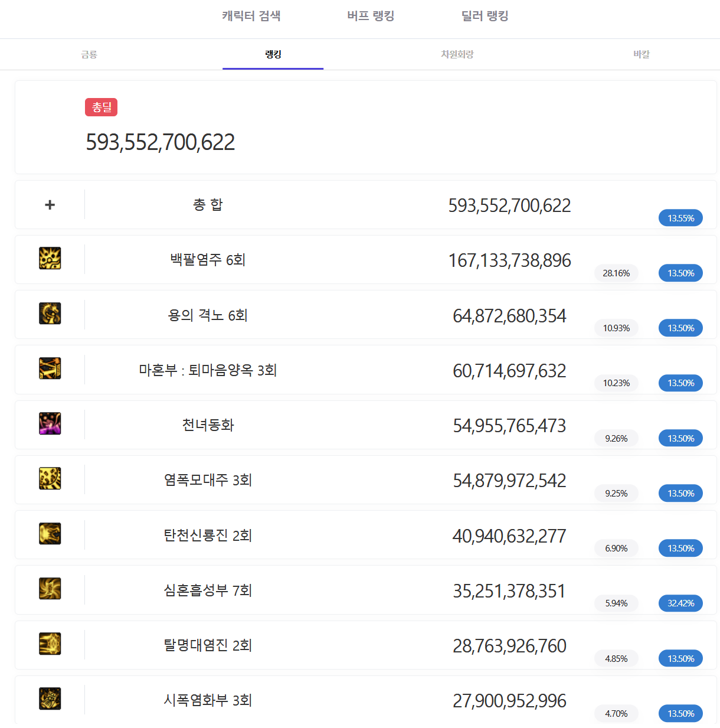Screen dimensions: 720x728
Task: Expand the 총 합 row with plus sign
Action: (50, 205)
